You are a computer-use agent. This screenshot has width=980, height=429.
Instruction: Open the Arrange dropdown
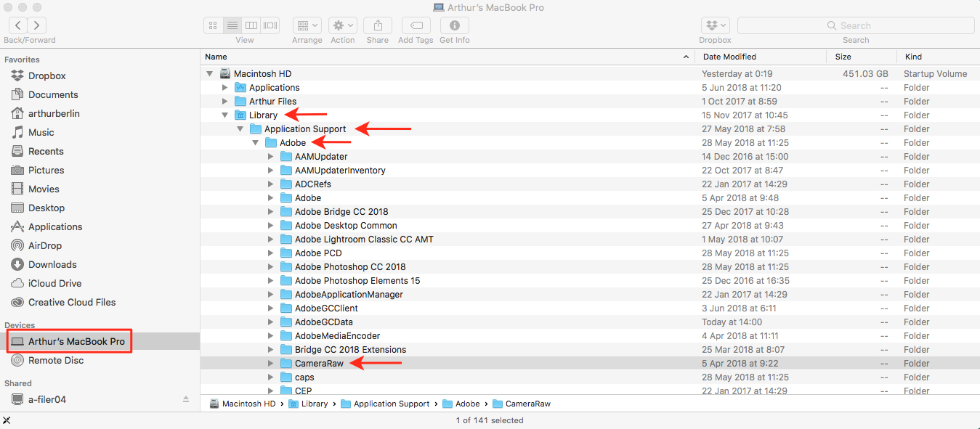307,25
